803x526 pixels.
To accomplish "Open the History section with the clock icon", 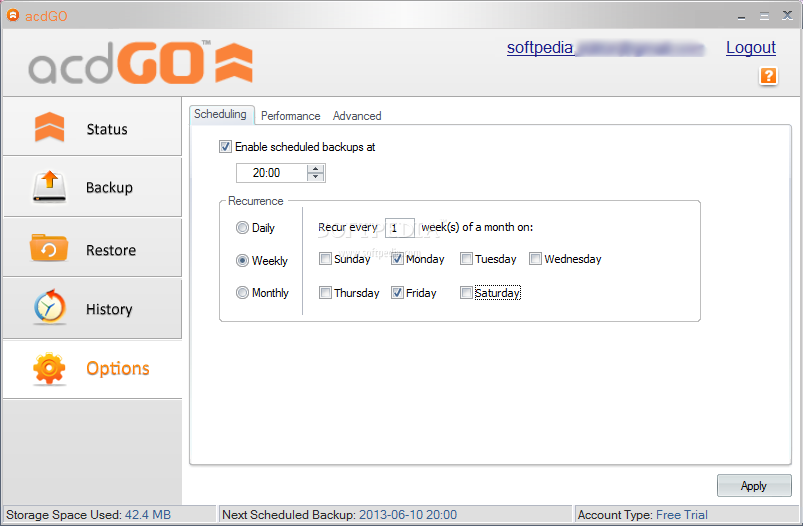I will pyautogui.click(x=92, y=309).
